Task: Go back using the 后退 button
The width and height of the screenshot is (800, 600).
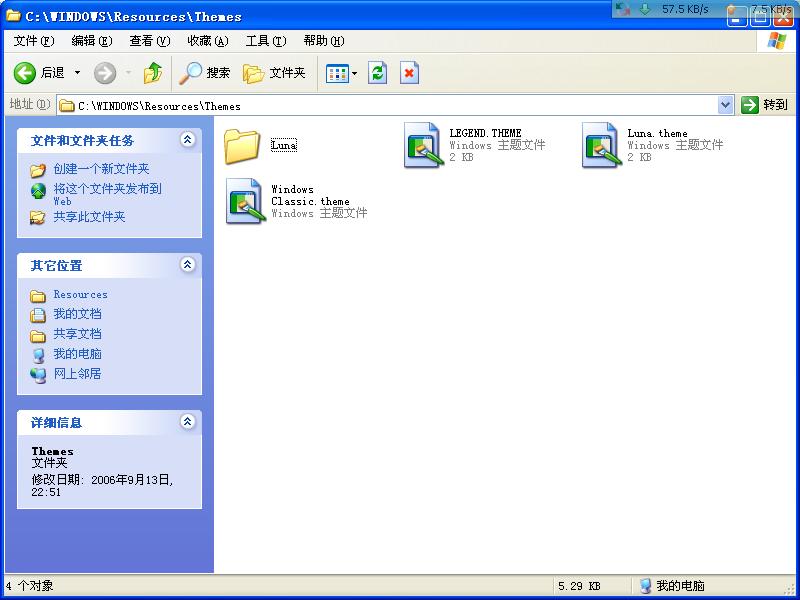Action: pyautogui.click(x=39, y=73)
